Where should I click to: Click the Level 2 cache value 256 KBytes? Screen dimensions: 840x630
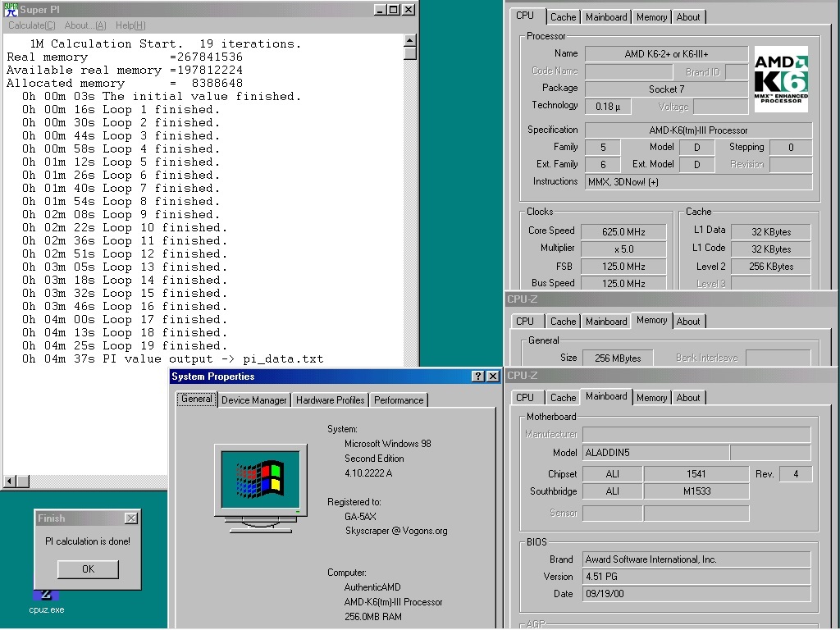pos(771,267)
